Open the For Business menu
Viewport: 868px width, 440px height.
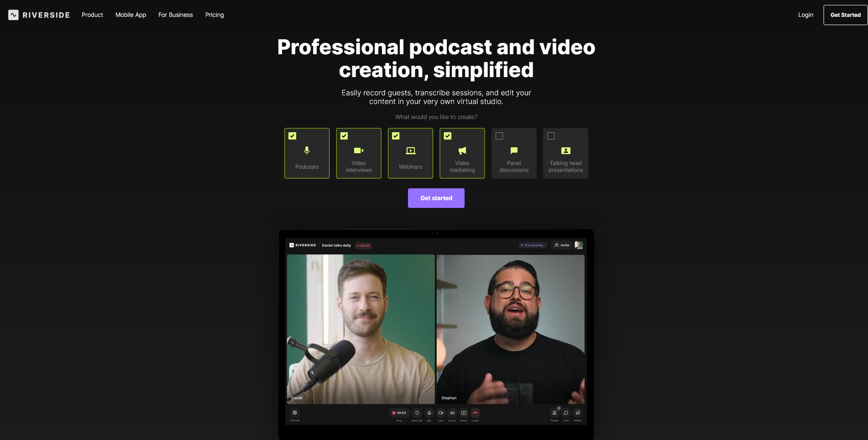pyautogui.click(x=176, y=15)
